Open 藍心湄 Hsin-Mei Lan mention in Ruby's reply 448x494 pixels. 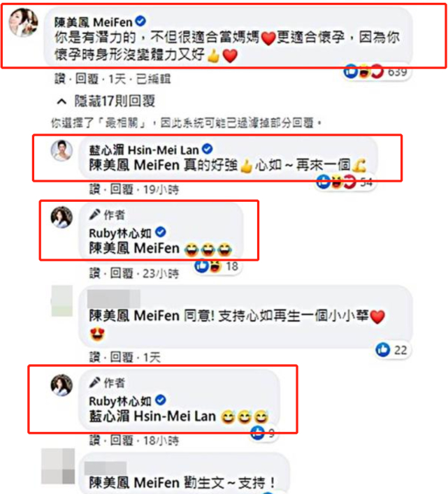152,416
